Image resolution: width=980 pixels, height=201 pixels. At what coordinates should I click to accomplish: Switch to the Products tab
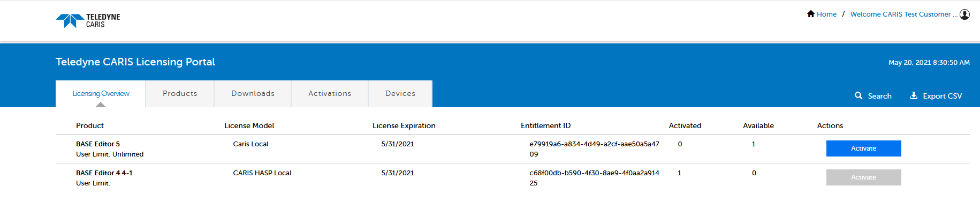coord(180,94)
